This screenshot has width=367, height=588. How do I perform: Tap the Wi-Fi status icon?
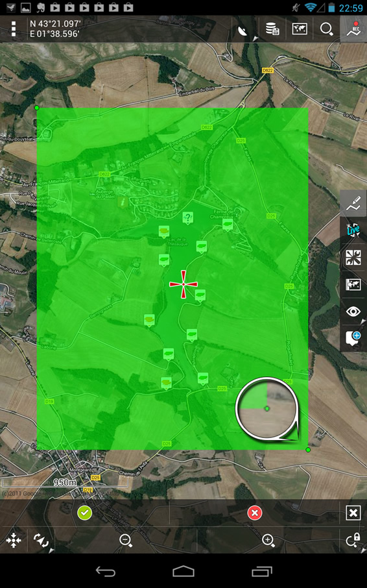point(311,7)
